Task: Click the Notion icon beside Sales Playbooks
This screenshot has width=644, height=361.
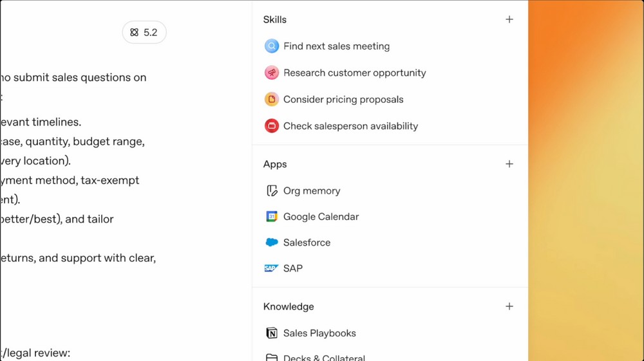Action: coord(272,333)
